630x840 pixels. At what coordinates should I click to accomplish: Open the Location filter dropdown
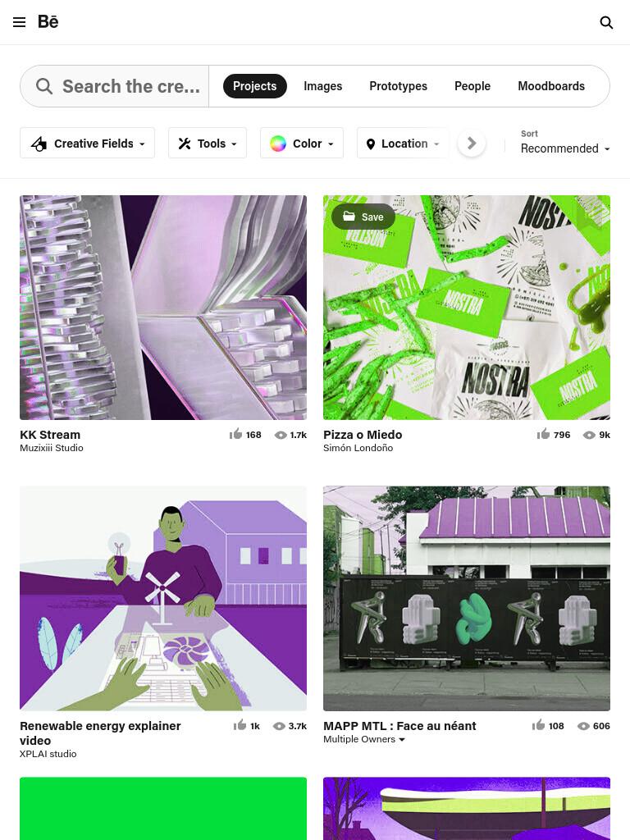coord(403,143)
